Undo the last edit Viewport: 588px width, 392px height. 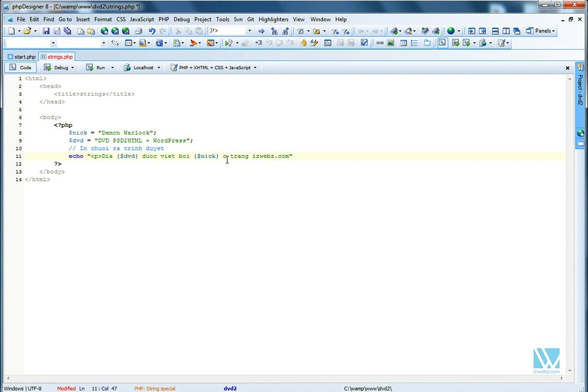tap(152, 31)
